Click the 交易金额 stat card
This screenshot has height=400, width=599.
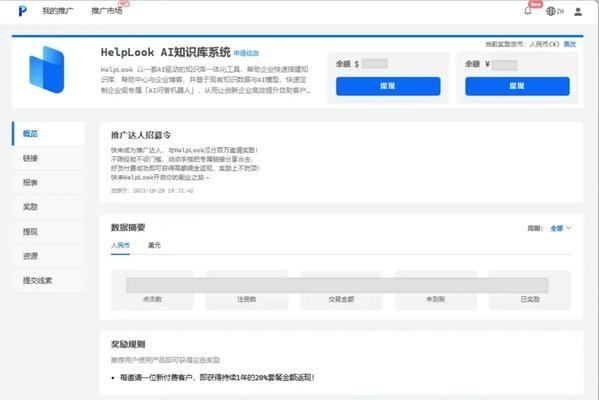point(341,290)
